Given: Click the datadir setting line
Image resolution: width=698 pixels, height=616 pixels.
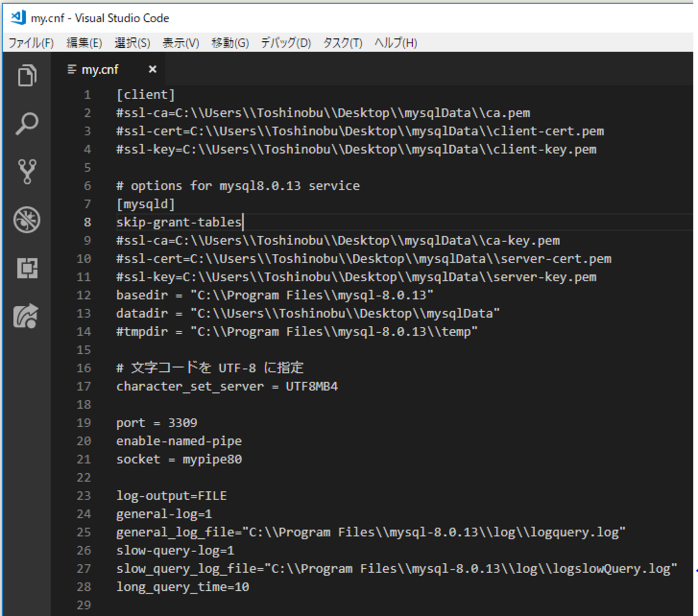Looking at the screenshot, I should click(308, 314).
